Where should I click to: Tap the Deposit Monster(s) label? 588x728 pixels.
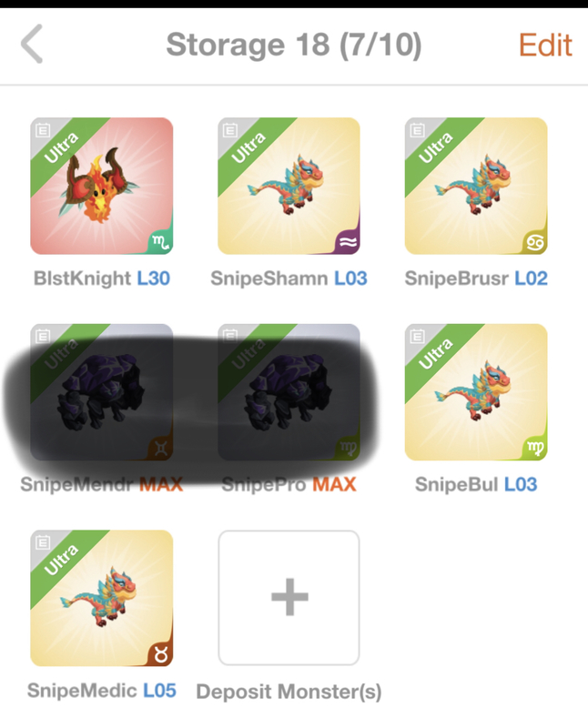pyautogui.click(x=289, y=692)
